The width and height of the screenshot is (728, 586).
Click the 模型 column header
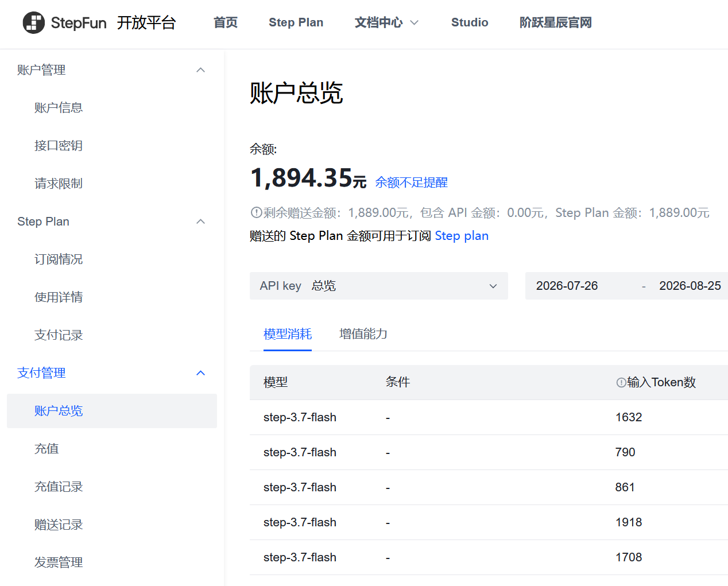coord(276,382)
